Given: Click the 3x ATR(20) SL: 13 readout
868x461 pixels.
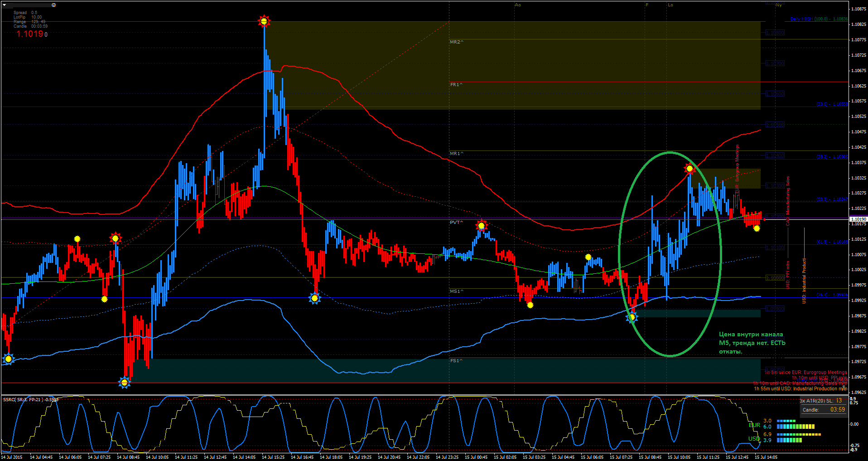Looking at the screenshot, I should point(821,401).
